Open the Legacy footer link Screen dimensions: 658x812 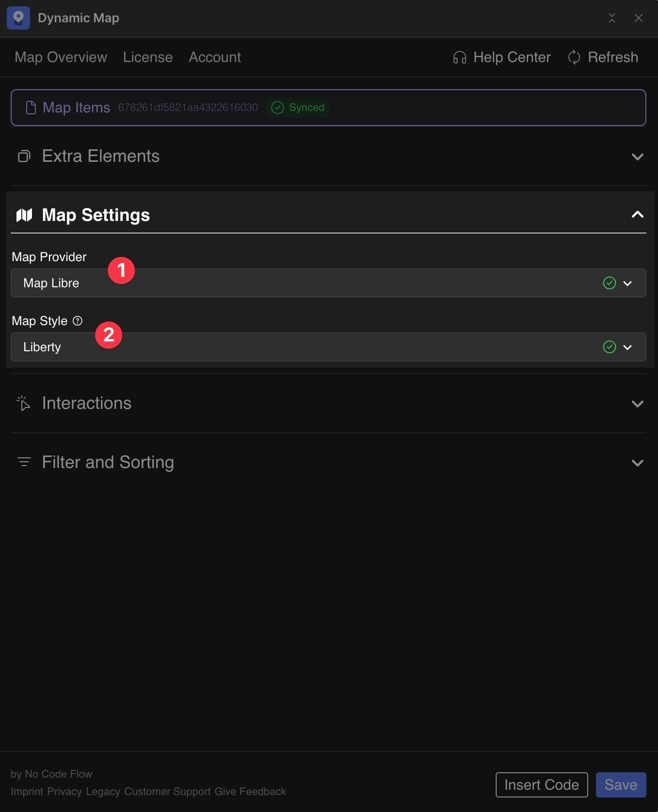click(103, 791)
